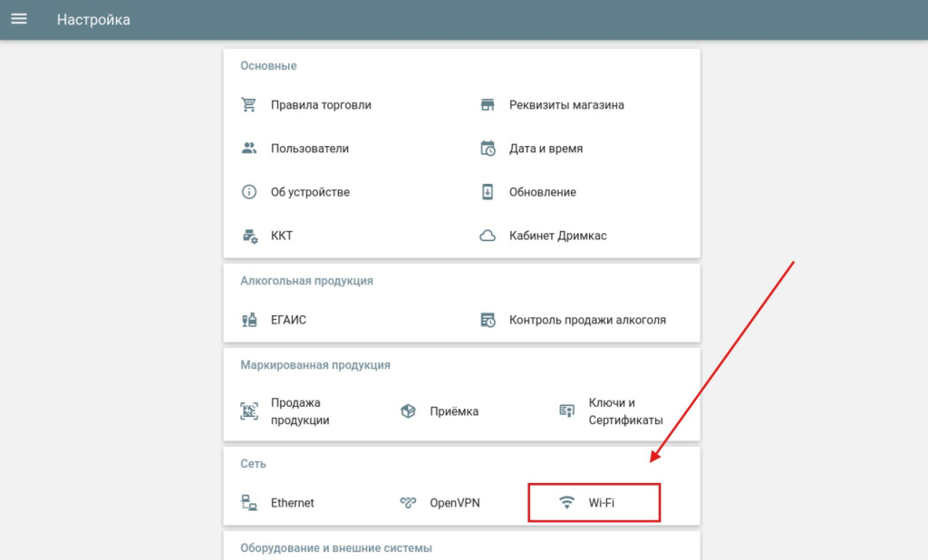Select the shopping cart icon for Правила торговли

249,104
